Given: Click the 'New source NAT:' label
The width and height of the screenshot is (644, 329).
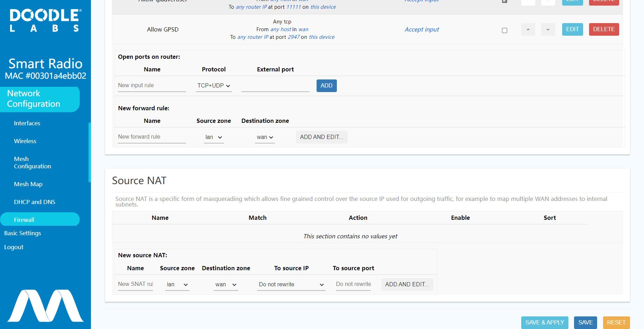Looking at the screenshot, I should coord(142,255).
